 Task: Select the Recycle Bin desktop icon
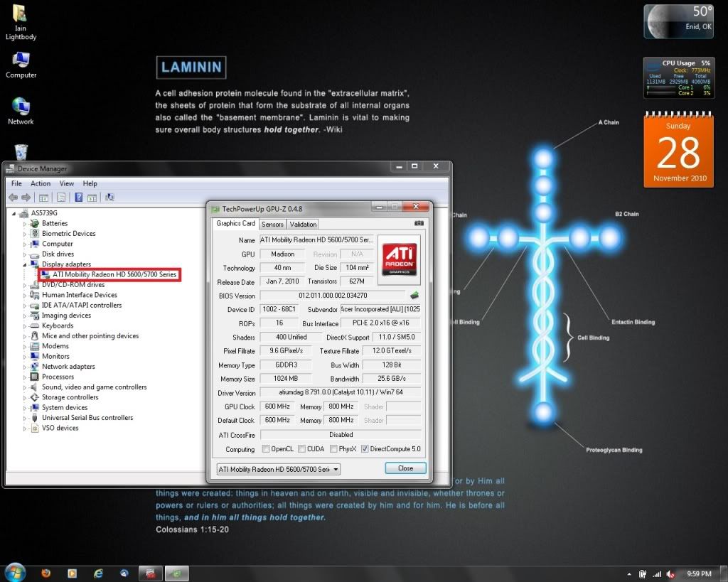click(x=21, y=152)
